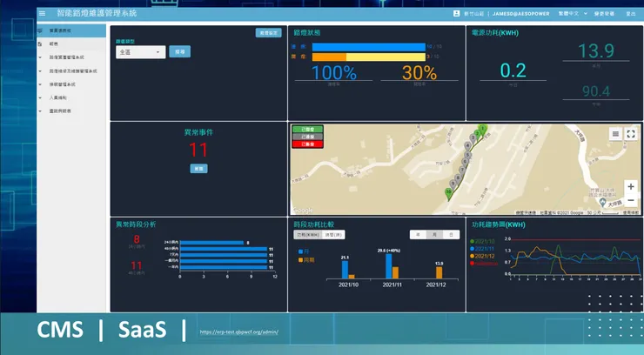Open the 全區 area dropdown
This screenshot has width=644, height=355.
point(140,52)
